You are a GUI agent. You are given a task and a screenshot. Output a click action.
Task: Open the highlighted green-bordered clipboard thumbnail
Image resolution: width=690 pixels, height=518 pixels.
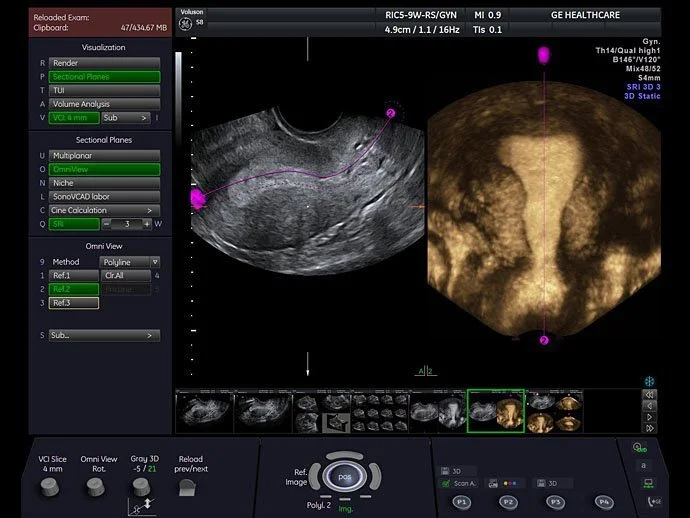click(x=495, y=411)
